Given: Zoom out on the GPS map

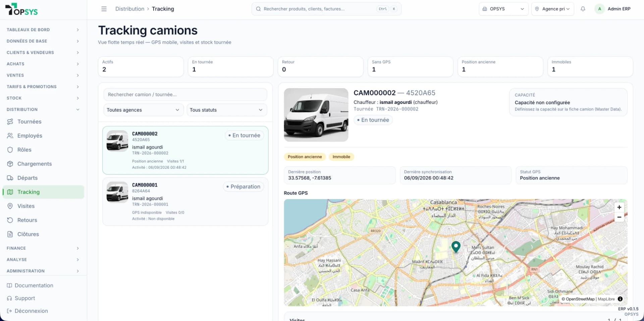Looking at the screenshot, I should coord(619,217).
